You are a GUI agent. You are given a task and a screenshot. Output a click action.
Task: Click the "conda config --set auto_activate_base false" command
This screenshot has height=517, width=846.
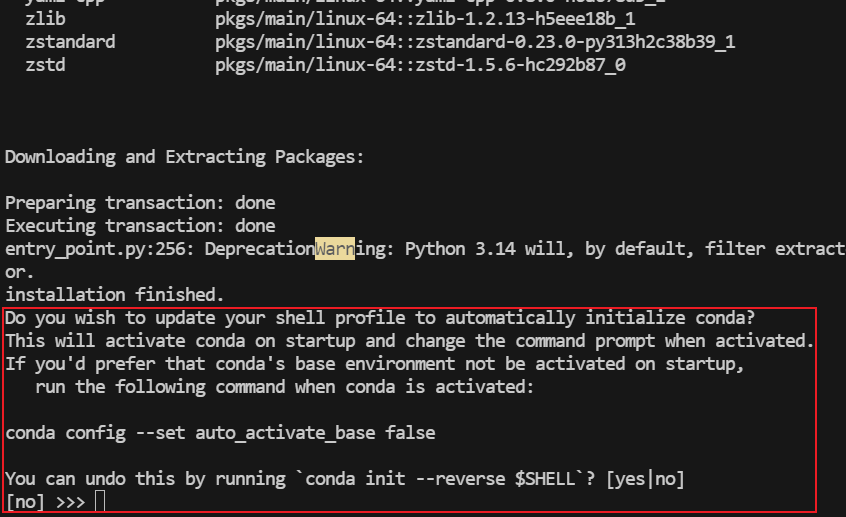coord(220,433)
